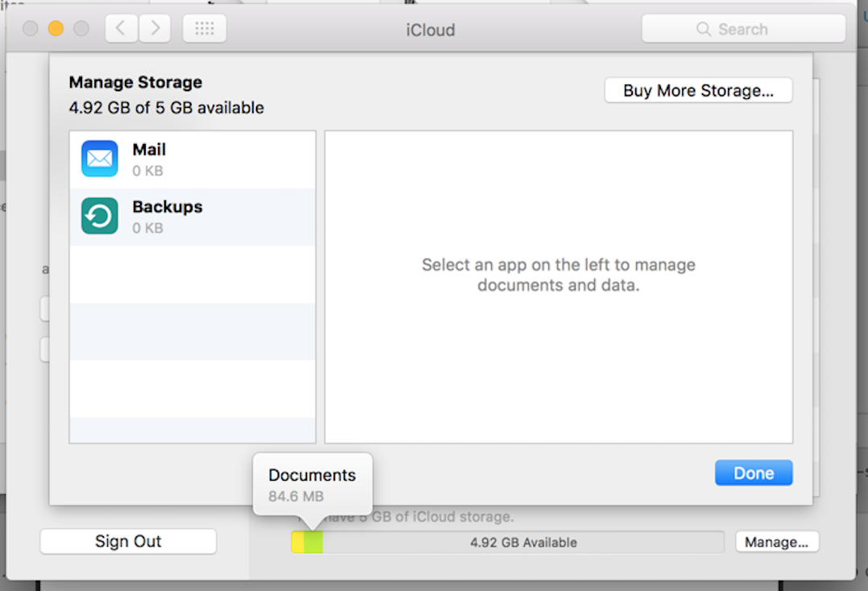Focus the Search field
Viewport: 868px width, 591px height.
coord(743,28)
